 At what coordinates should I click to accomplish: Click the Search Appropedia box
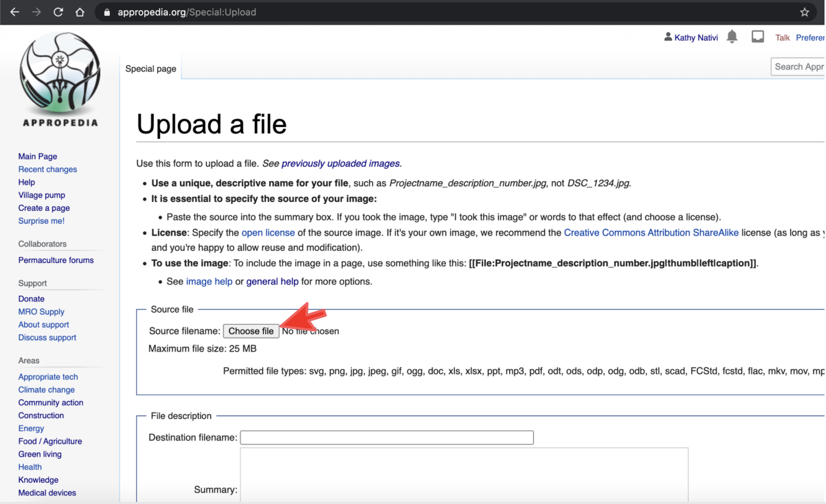(x=798, y=67)
